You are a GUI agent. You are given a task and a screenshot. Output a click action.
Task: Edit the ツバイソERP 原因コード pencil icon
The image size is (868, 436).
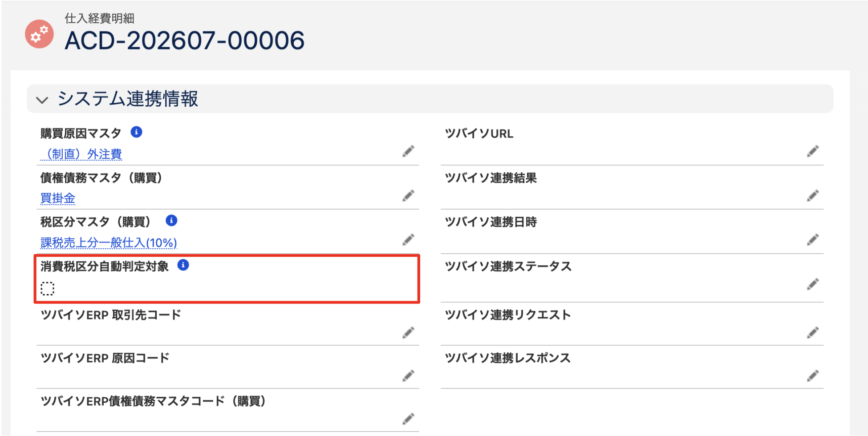pyautogui.click(x=408, y=376)
